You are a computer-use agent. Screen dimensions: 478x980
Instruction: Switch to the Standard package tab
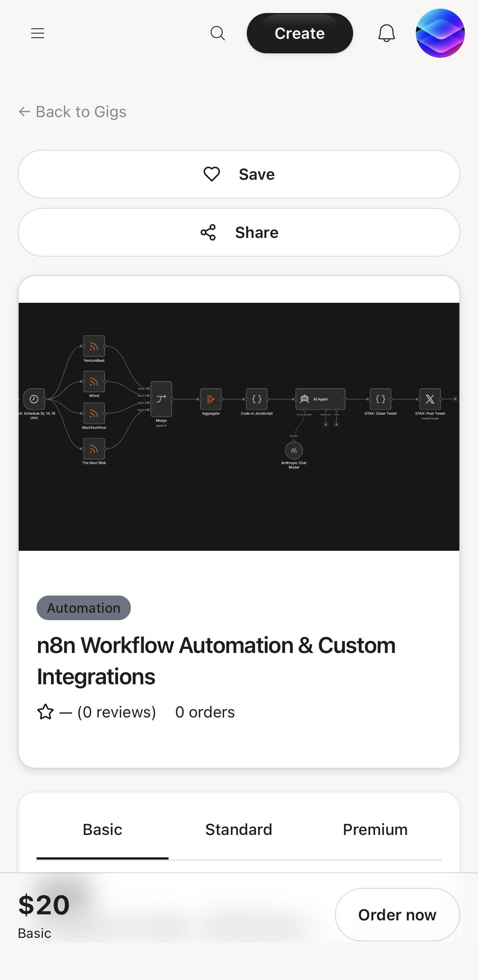click(x=239, y=829)
